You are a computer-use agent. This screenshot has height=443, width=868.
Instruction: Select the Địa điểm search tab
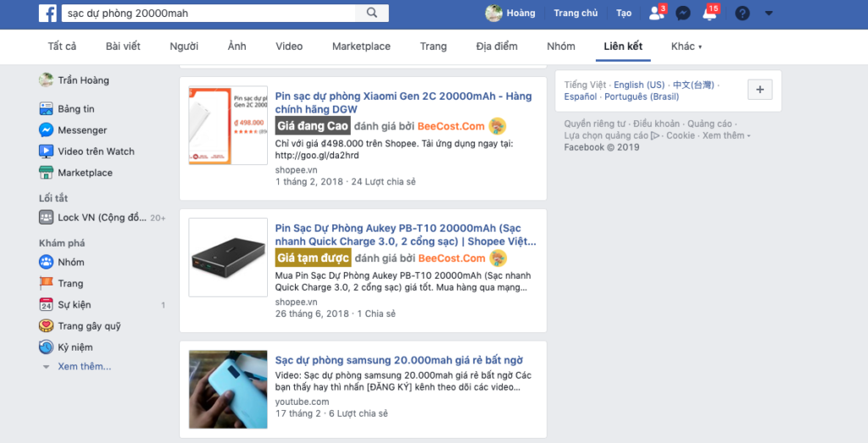click(x=497, y=47)
